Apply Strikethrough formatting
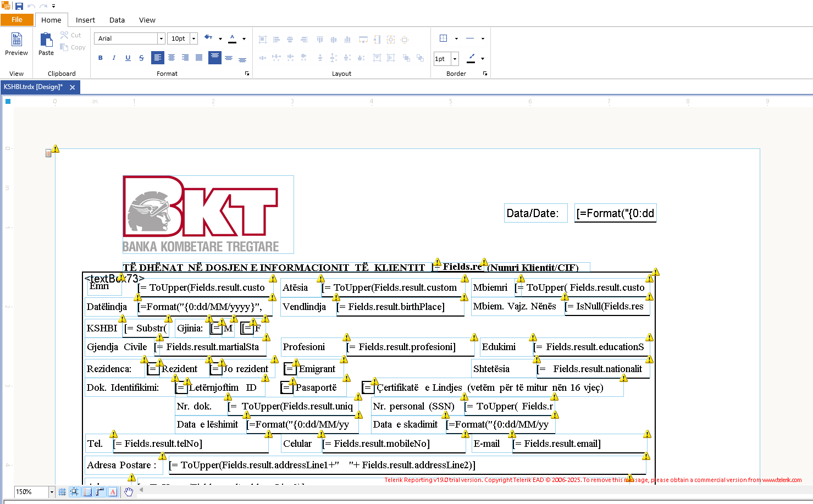This screenshot has width=813, height=504. (141, 58)
